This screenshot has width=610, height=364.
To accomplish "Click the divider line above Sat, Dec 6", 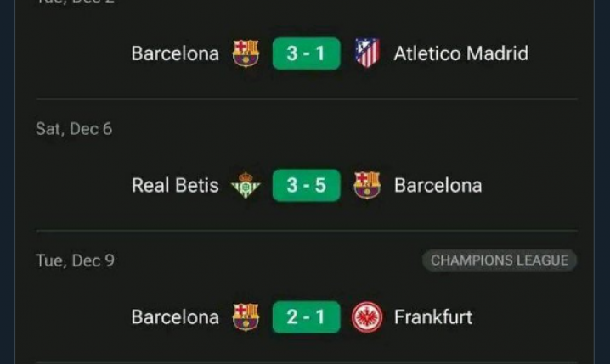I will click(x=306, y=99).
